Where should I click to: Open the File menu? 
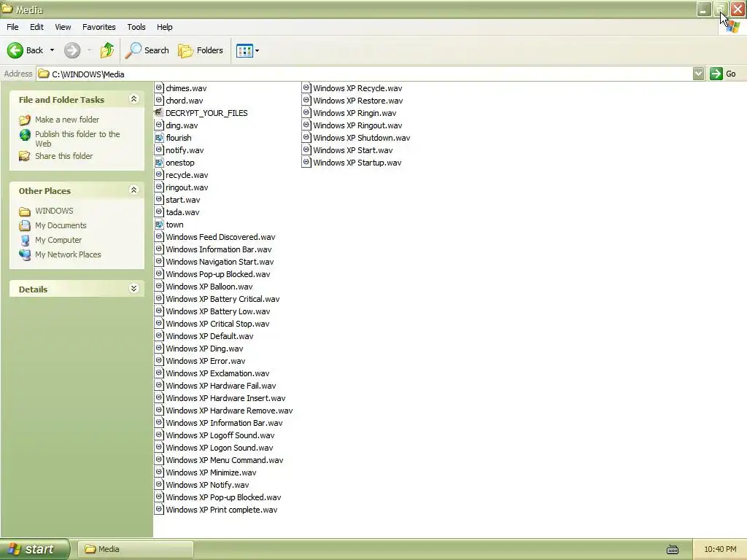[13, 27]
